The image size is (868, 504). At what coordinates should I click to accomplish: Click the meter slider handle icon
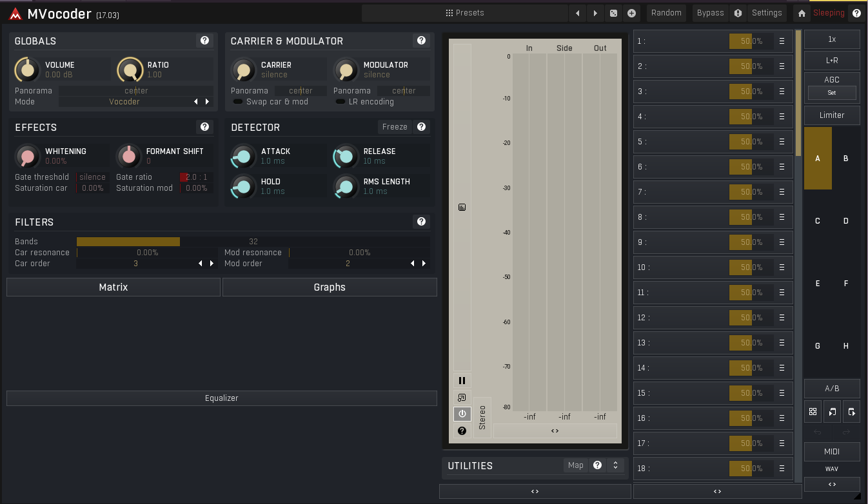[x=462, y=208]
